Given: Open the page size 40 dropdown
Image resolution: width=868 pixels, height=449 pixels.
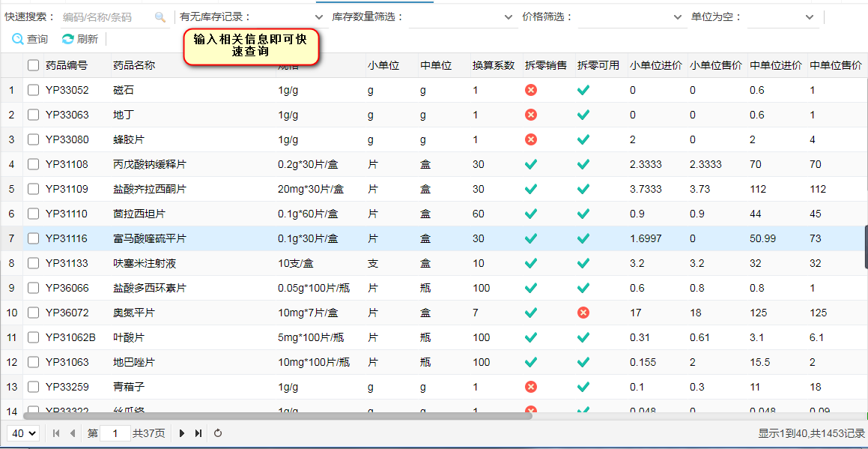Looking at the screenshot, I should pos(22,433).
